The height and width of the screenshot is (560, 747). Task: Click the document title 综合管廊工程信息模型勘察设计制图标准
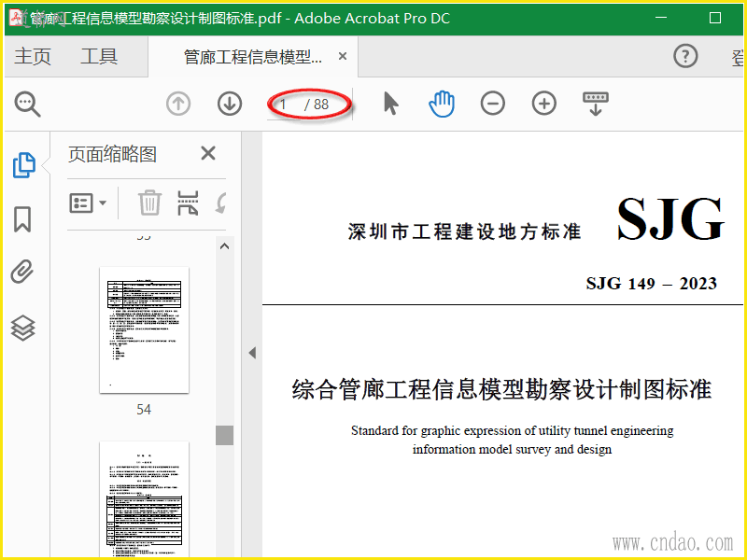pos(501,389)
